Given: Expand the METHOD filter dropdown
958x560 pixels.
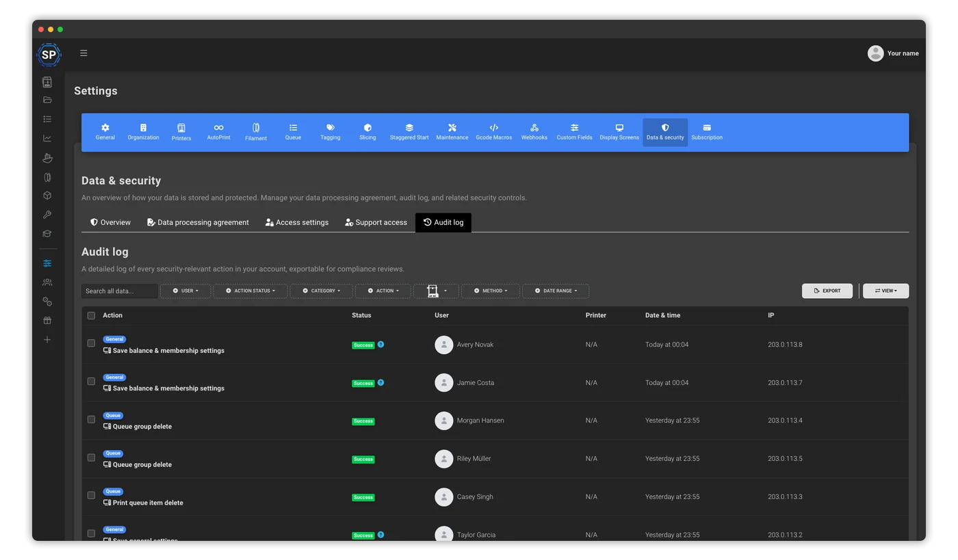Looking at the screenshot, I should pos(491,291).
